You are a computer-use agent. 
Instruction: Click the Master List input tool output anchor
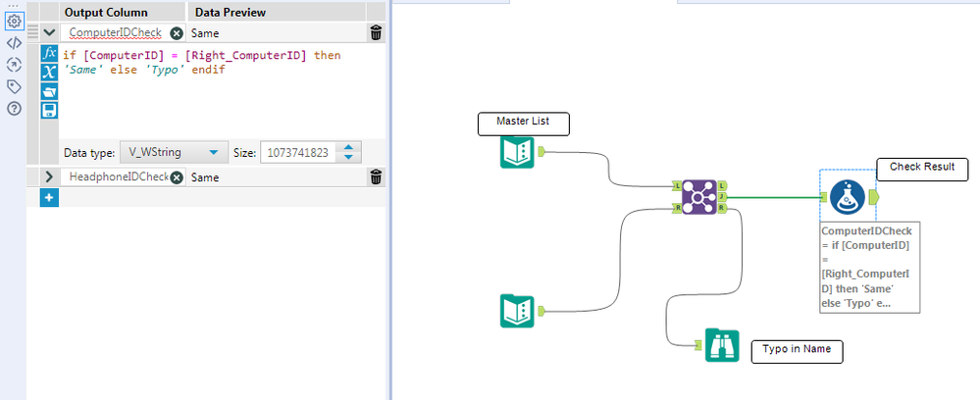point(542,151)
